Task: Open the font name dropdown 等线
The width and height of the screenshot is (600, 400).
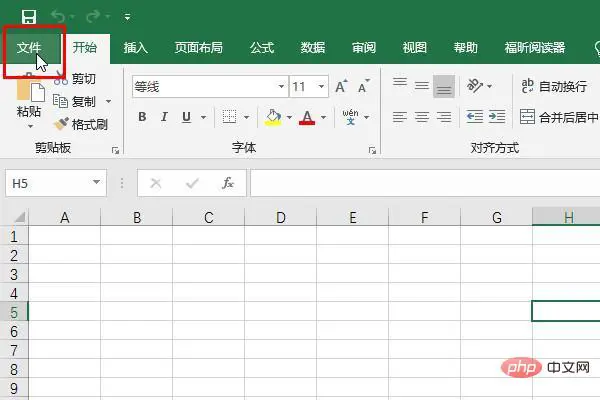Action: pyautogui.click(x=281, y=87)
